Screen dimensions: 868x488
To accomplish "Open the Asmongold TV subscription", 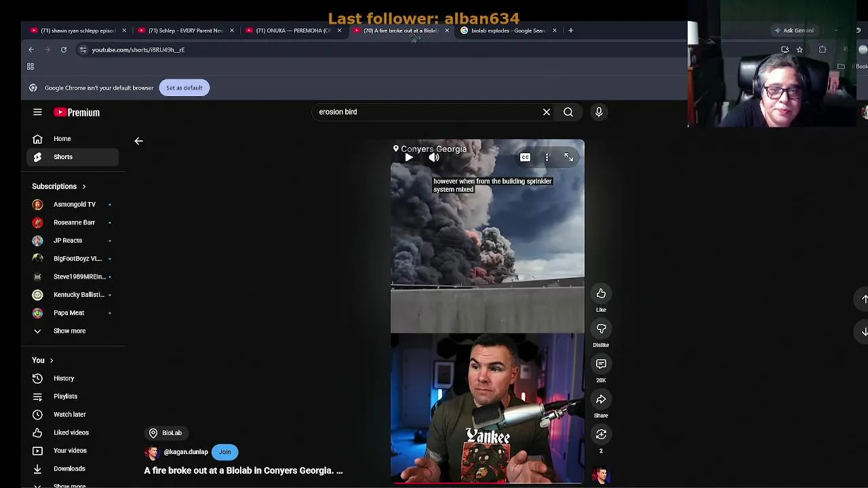I will point(73,204).
